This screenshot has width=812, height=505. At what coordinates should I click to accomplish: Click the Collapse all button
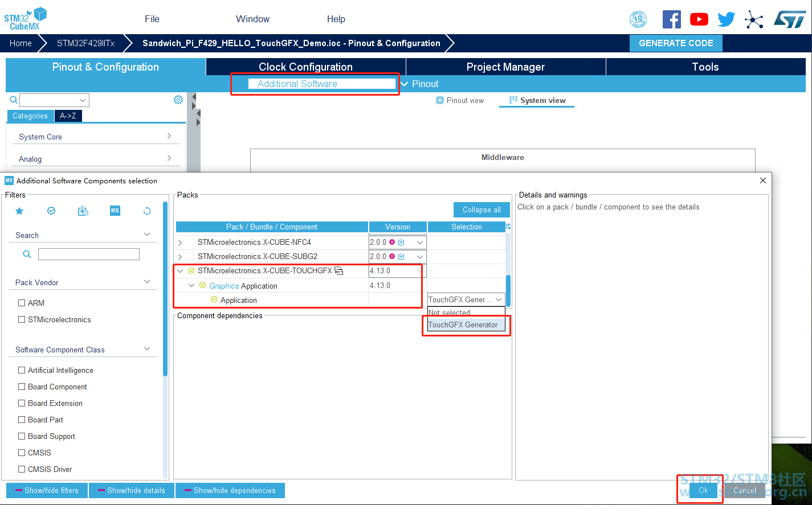(x=482, y=210)
